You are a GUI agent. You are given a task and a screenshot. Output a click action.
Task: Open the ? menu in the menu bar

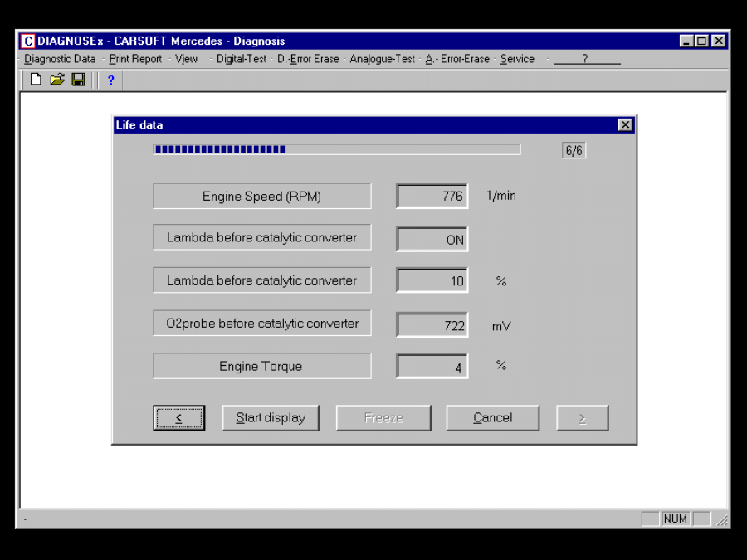(x=585, y=59)
